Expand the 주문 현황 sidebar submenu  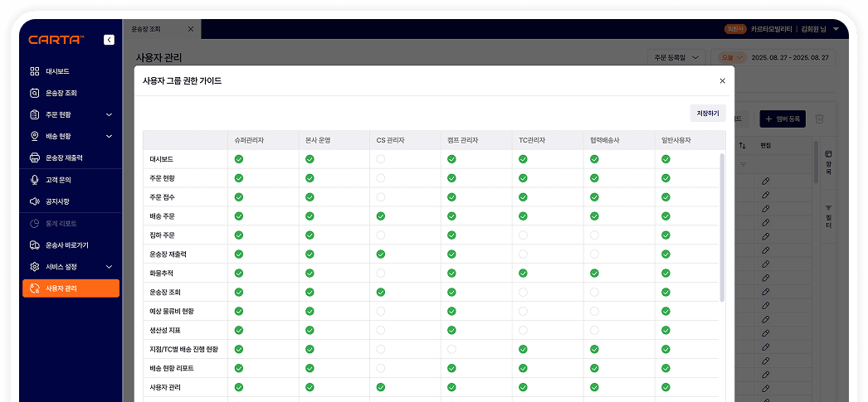[109, 114]
